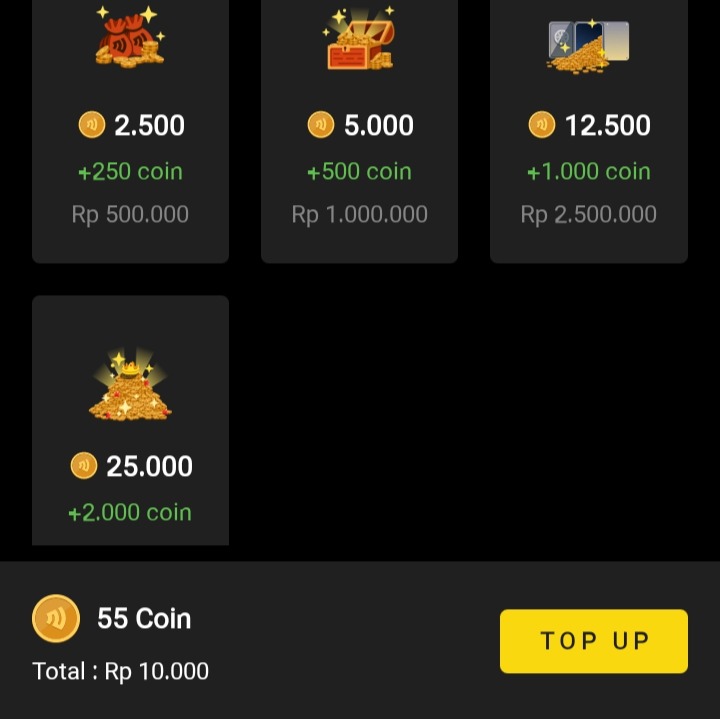Tap the treasure chest icon on the 5.000 package
The height and width of the screenshot is (719, 720).
pos(359,40)
